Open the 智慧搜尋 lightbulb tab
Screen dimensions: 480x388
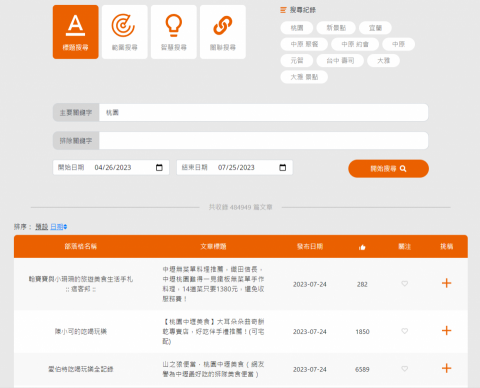coord(174,32)
